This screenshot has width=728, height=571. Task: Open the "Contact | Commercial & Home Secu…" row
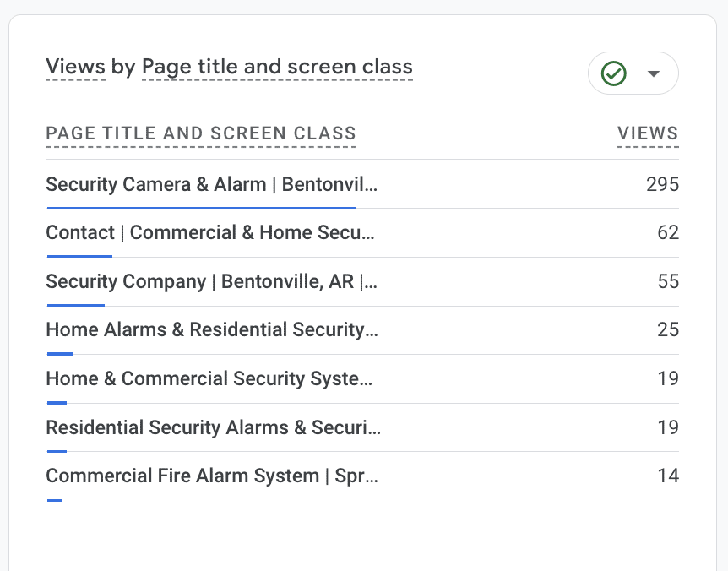click(x=209, y=232)
